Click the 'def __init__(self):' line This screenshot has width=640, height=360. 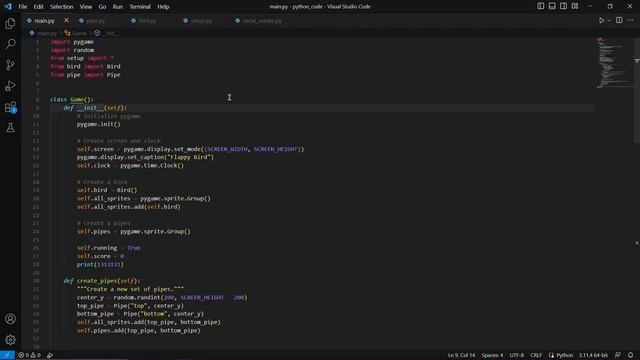[x=95, y=108]
